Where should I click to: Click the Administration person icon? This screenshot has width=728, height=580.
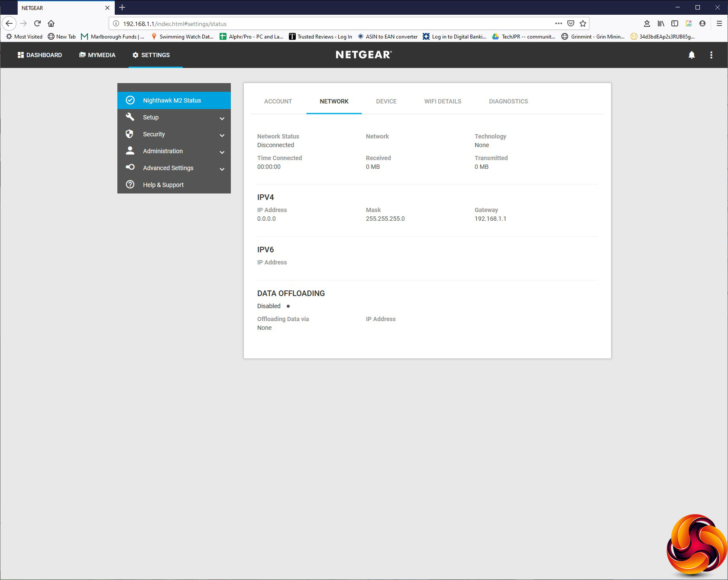130,151
